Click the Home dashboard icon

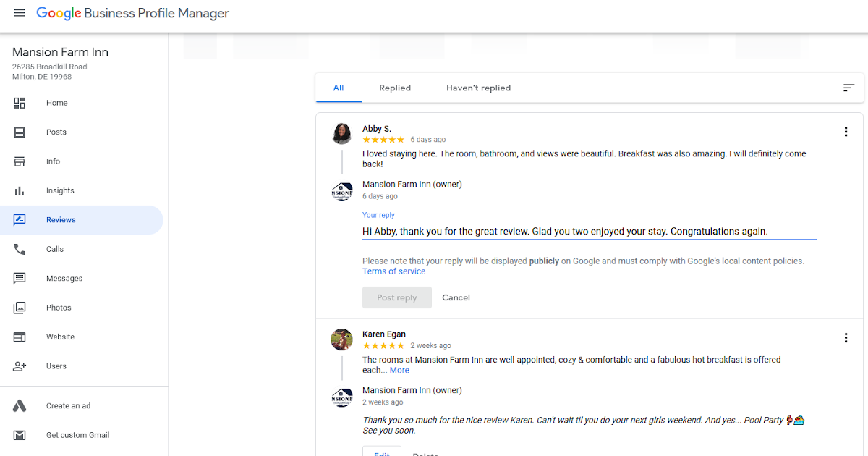click(20, 103)
